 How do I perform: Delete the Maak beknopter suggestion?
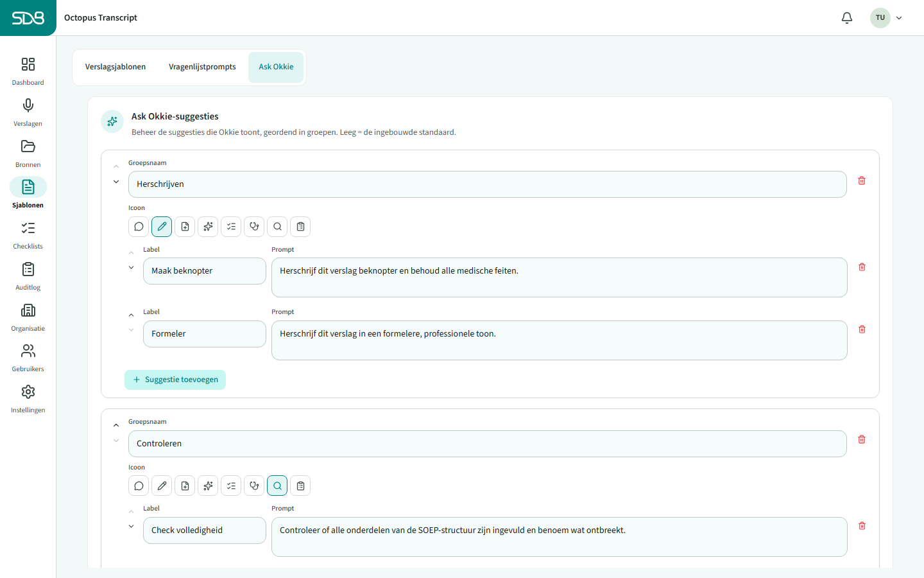point(862,267)
